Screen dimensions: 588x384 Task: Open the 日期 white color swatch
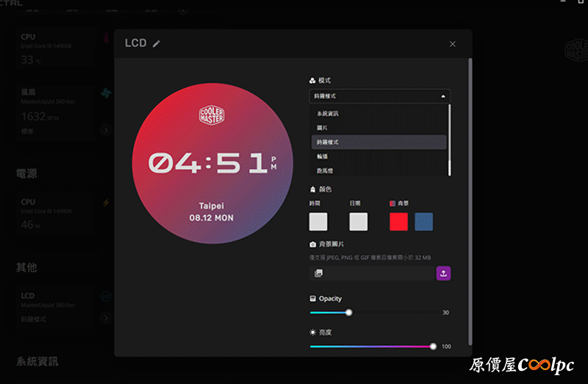tap(359, 222)
